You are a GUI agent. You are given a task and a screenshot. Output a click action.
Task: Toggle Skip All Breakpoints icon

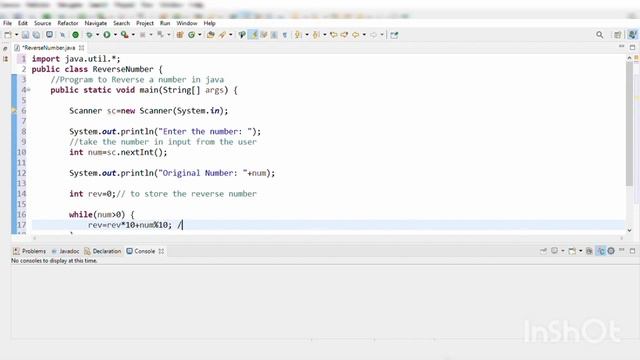tap(62, 35)
